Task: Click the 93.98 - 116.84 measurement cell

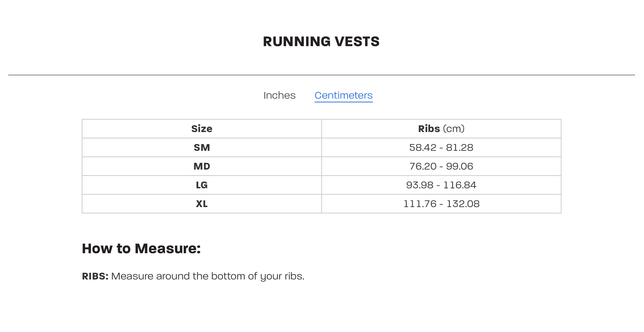Action: click(441, 185)
